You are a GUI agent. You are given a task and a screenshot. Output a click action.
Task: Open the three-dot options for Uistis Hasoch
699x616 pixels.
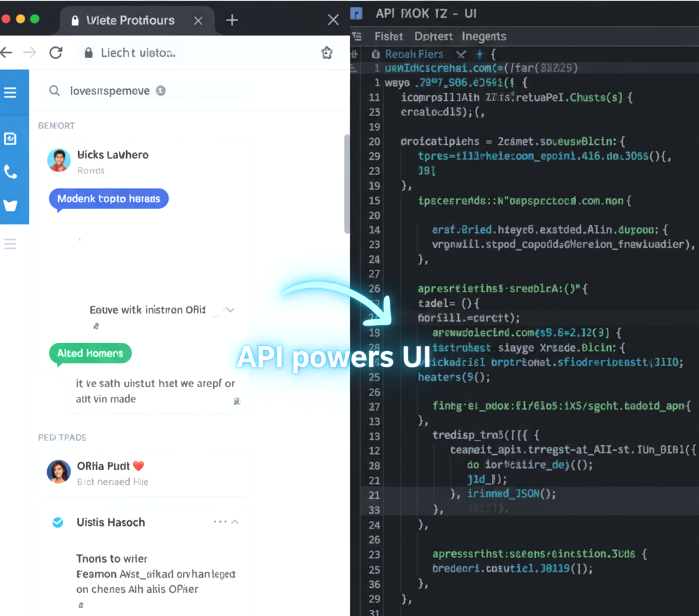pyautogui.click(x=219, y=522)
